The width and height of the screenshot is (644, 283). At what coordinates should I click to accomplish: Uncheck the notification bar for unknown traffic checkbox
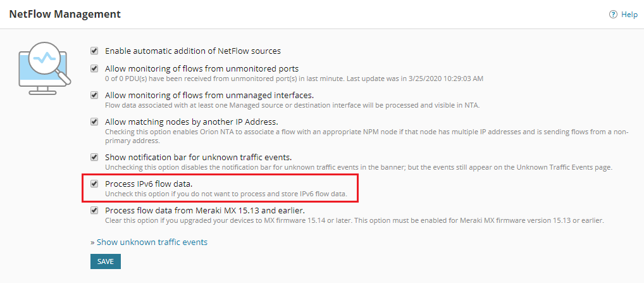[95, 157]
